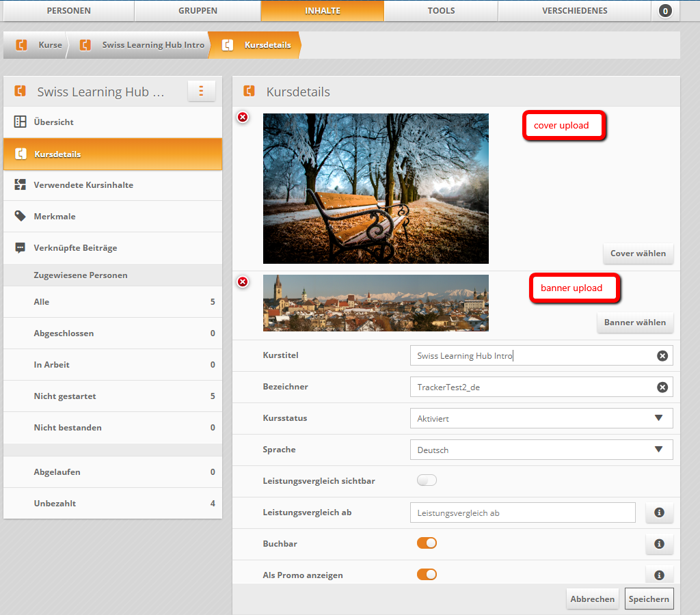Enable Leistungsvergleich sichtbar toggle
The height and width of the screenshot is (615, 700).
(x=427, y=480)
